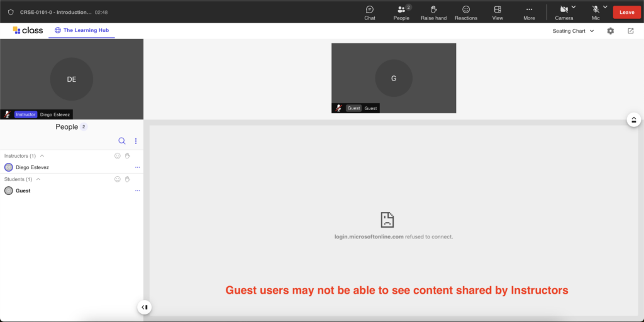Collapse the Students group
The height and width of the screenshot is (322, 644).
[x=38, y=179]
